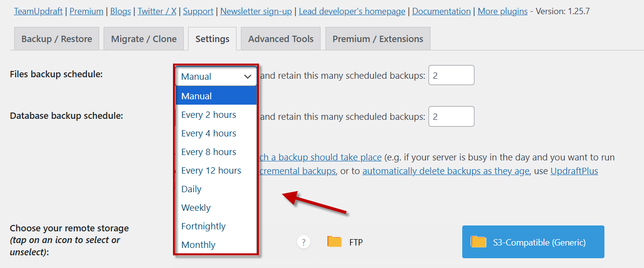Choose "Every 2 hours" from the schedule list
Screen dimensions: 644x268
pyautogui.click(x=209, y=115)
